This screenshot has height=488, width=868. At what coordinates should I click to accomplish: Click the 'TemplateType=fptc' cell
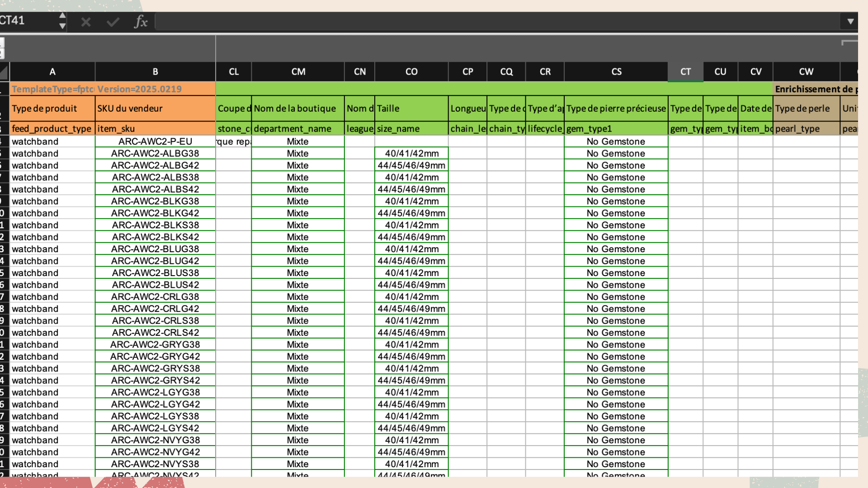[x=52, y=89]
